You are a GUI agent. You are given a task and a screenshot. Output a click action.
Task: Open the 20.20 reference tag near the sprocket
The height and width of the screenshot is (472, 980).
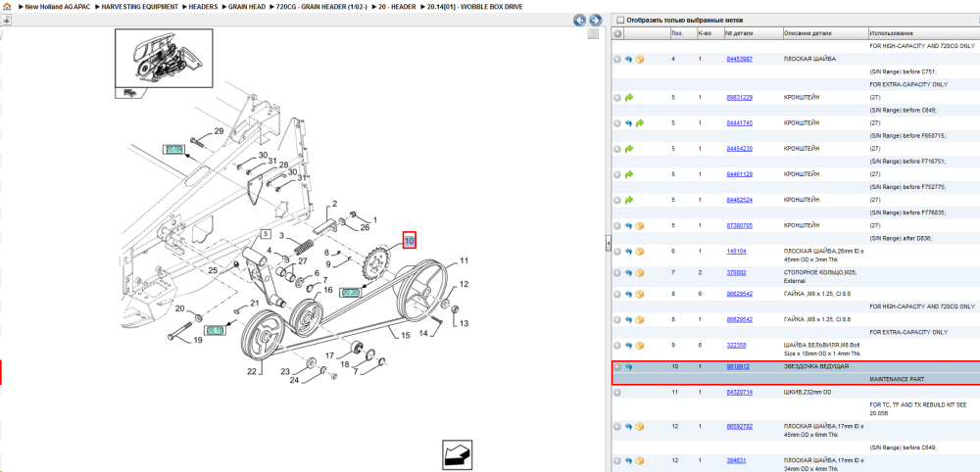(x=351, y=292)
